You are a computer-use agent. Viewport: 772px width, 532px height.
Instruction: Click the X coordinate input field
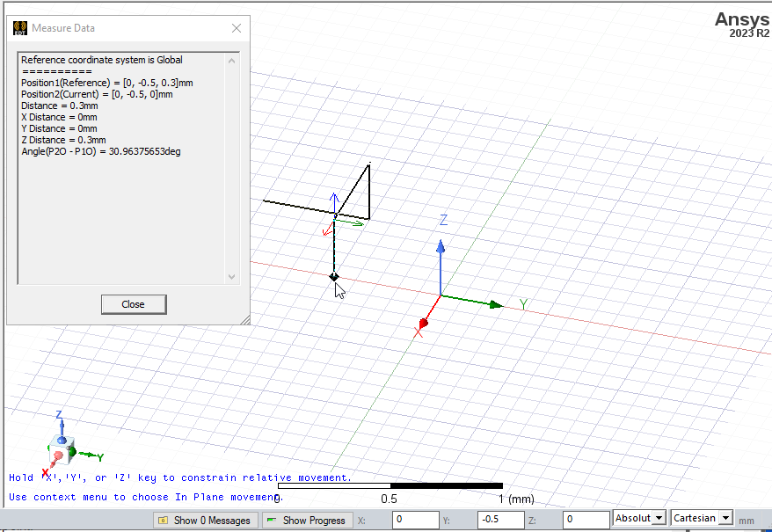(415, 519)
